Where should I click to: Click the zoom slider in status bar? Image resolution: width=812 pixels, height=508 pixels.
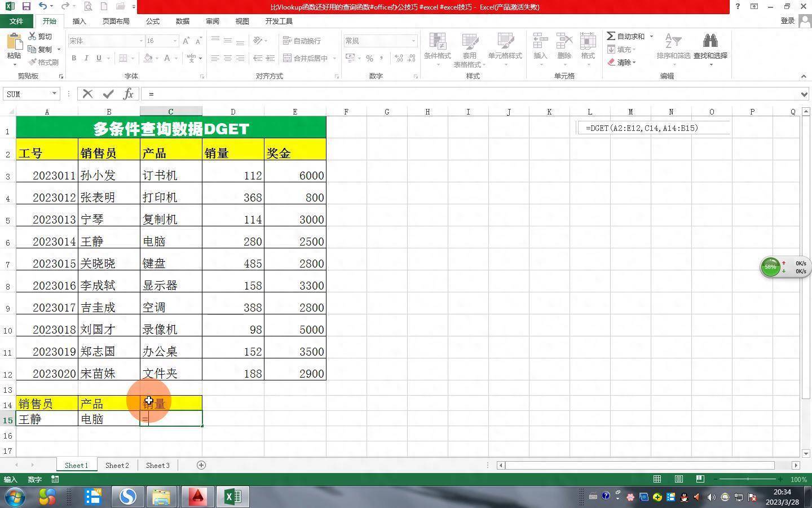[748, 479]
